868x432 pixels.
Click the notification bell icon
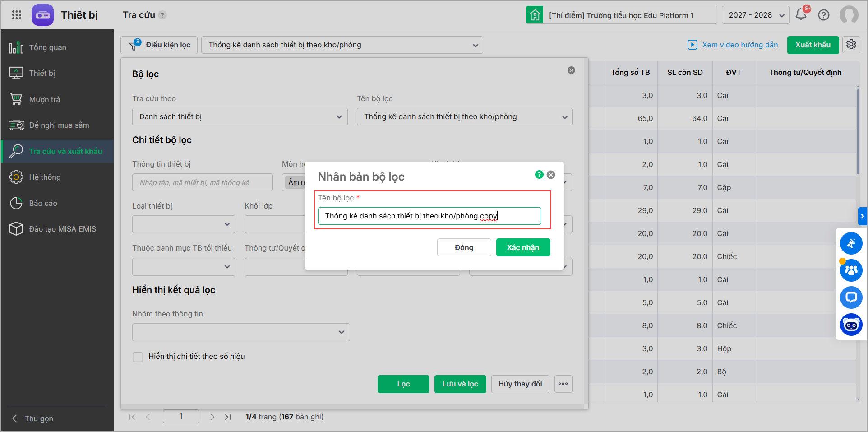pos(801,15)
